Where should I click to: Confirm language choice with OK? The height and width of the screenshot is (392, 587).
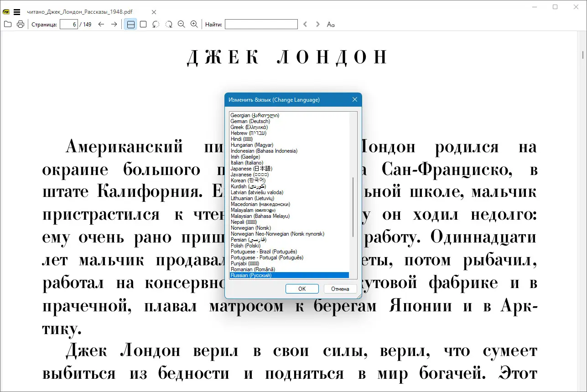pyautogui.click(x=302, y=289)
